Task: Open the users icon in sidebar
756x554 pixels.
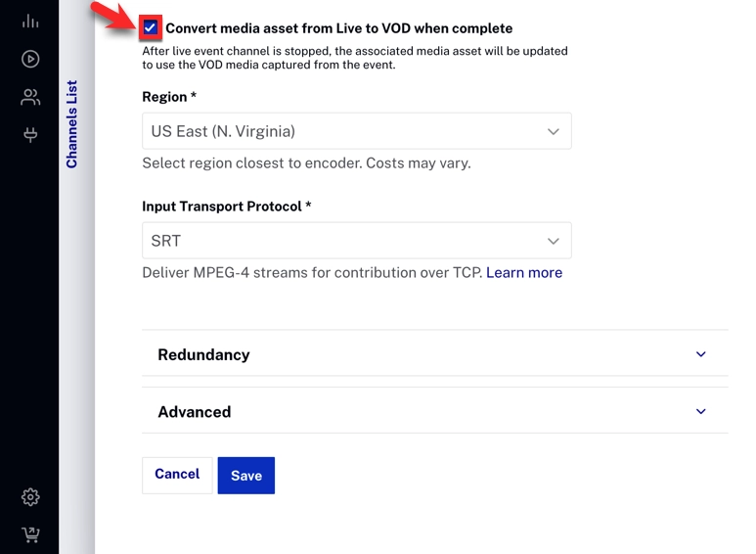Action: click(x=30, y=97)
